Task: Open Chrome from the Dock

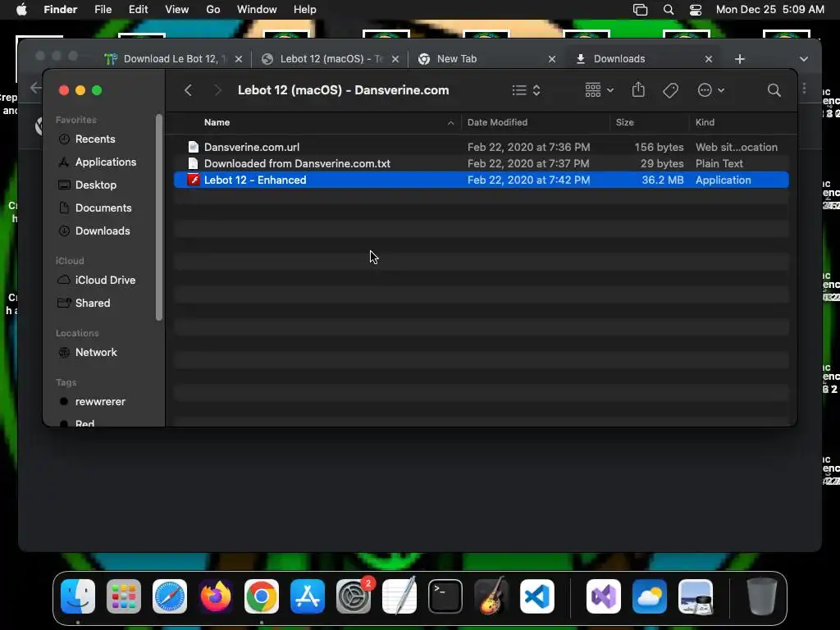Action: click(x=262, y=596)
